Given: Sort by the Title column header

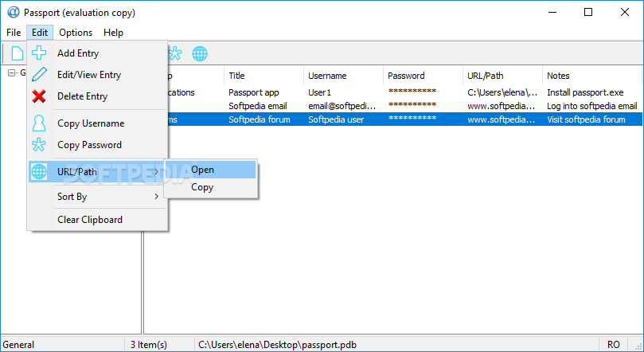Looking at the screenshot, I should pos(264,76).
